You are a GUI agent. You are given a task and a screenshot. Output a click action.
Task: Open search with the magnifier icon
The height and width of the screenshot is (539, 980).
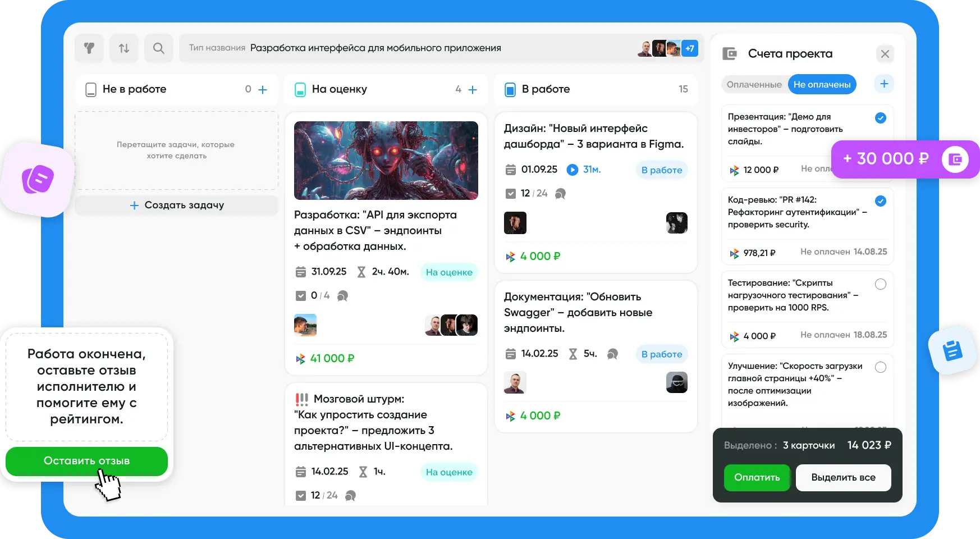click(159, 48)
